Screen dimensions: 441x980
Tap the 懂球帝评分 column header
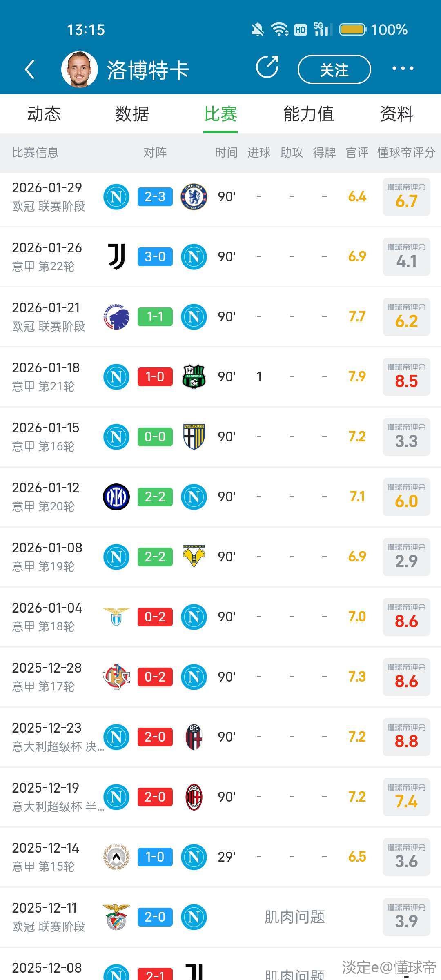(406, 153)
